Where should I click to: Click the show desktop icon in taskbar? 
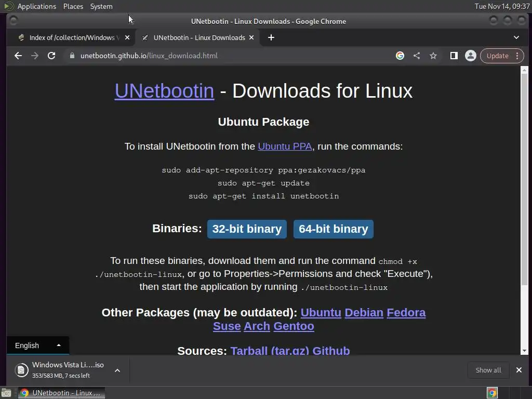coord(6,393)
